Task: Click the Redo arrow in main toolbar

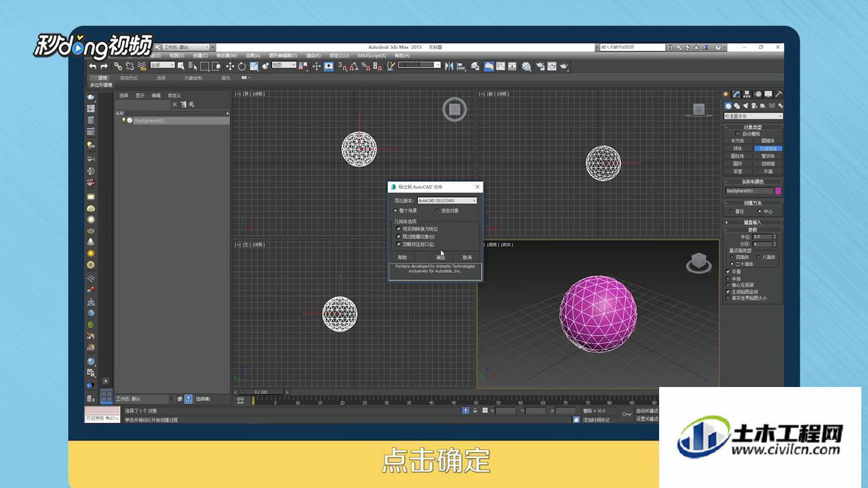Action: click(x=104, y=66)
